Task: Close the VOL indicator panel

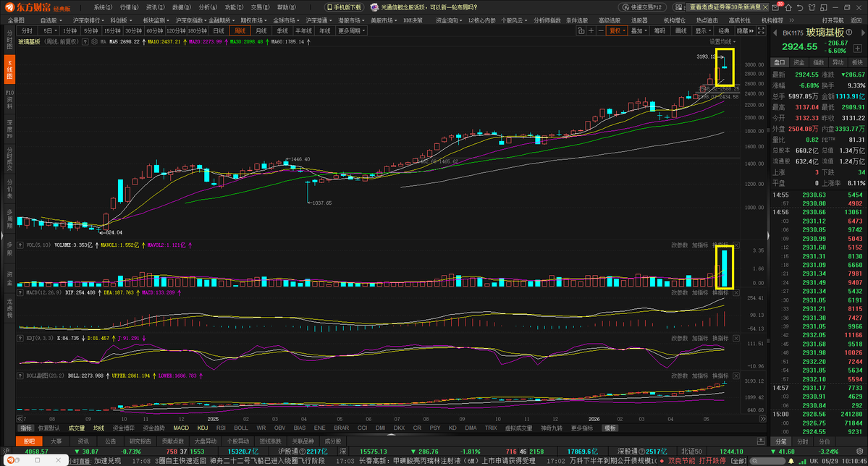Action: pyautogui.click(x=736, y=245)
